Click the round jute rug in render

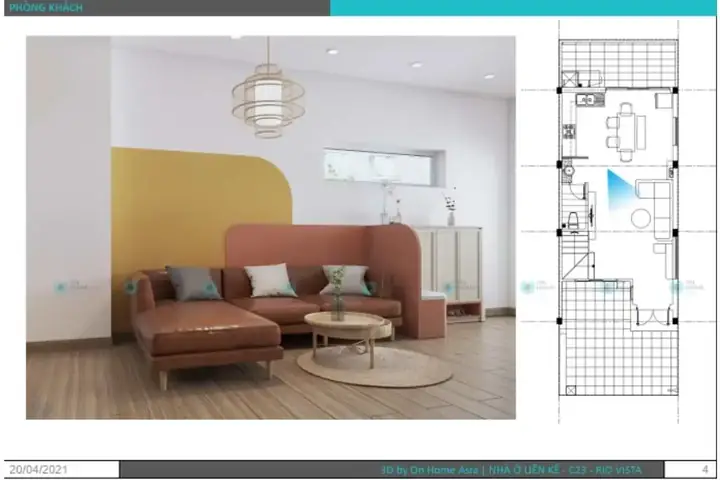(374, 366)
